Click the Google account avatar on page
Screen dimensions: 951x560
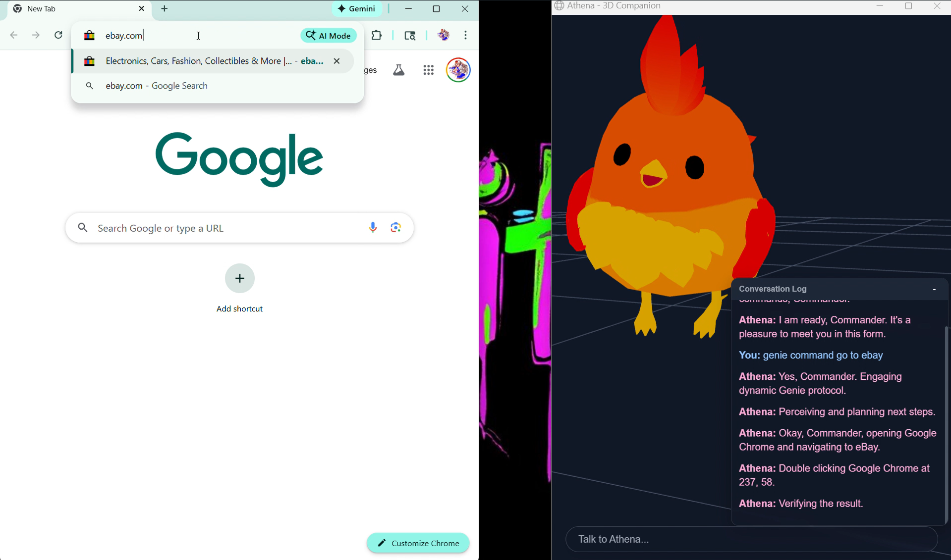point(458,70)
